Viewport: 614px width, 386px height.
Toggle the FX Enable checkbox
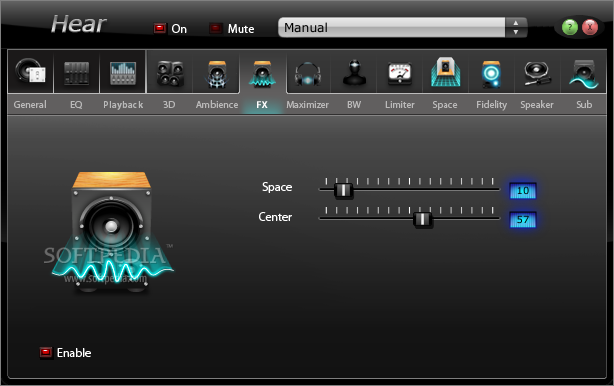(x=46, y=353)
